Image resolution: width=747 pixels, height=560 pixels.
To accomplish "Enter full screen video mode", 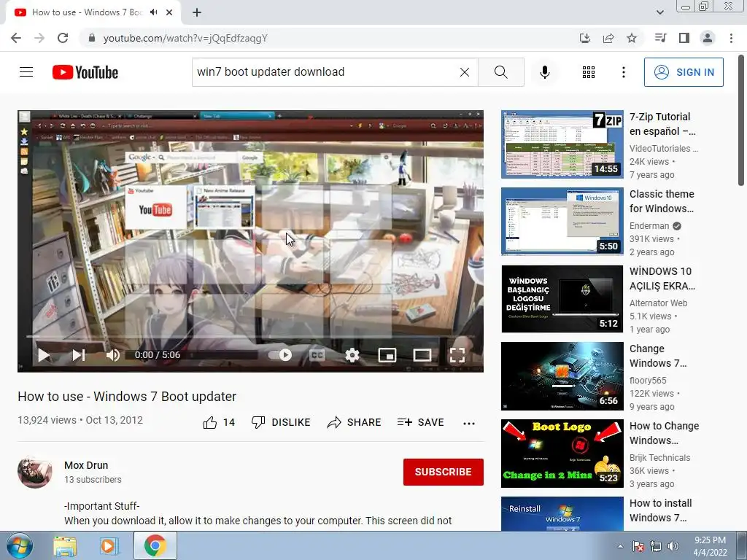I will (457, 355).
